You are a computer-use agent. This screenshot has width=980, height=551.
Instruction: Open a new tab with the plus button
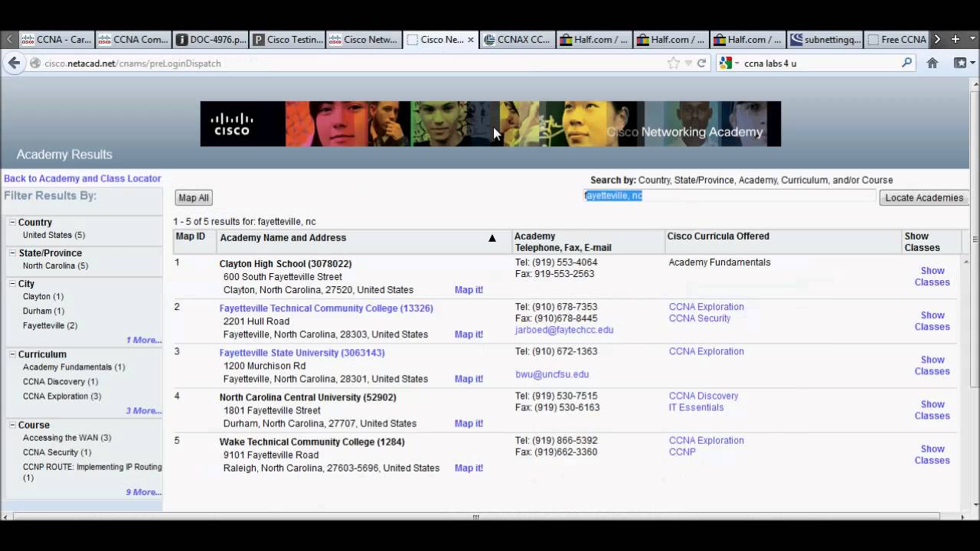[x=955, y=39]
